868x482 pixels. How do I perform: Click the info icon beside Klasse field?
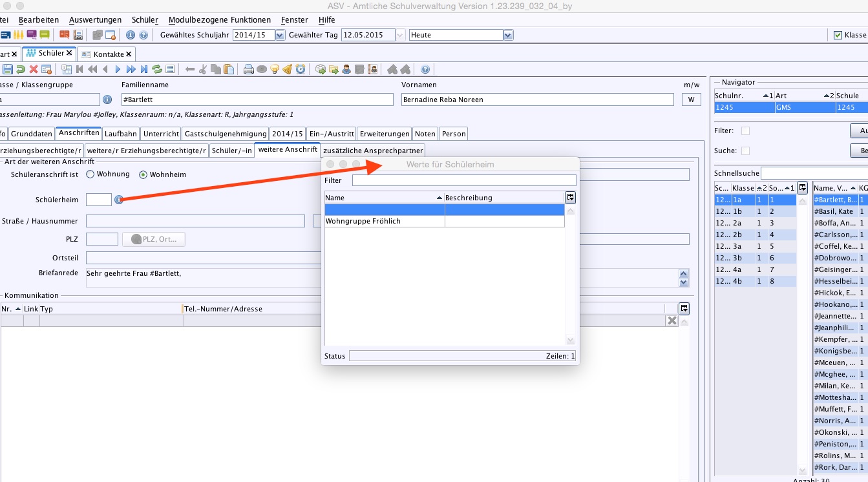pos(107,100)
